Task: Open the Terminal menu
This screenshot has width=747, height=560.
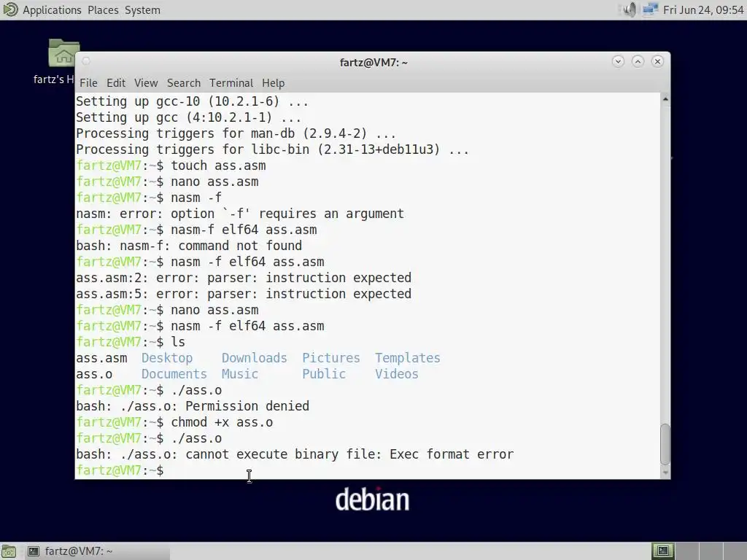Action: [231, 83]
